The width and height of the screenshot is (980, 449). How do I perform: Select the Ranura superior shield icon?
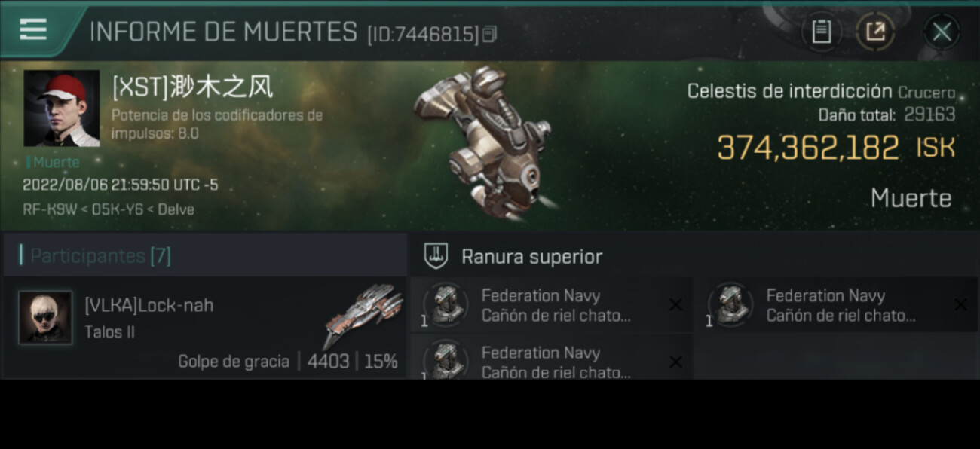pos(436,256)
